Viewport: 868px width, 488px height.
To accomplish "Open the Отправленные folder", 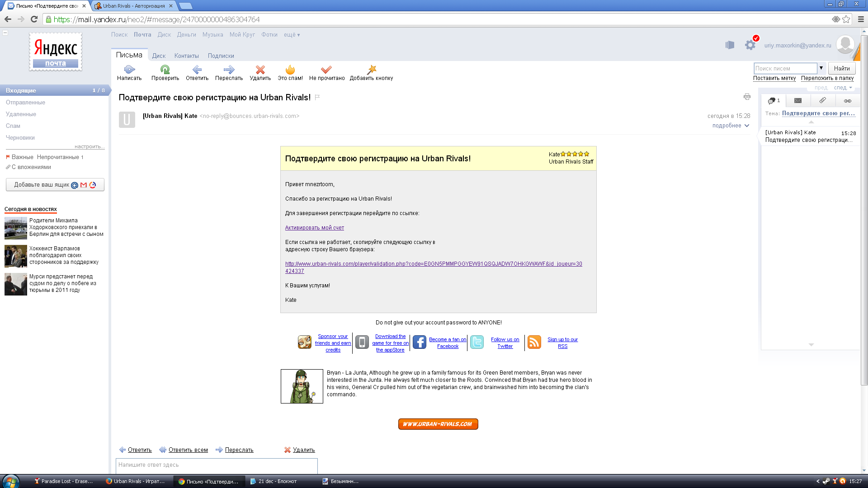I will tap(25, 103).
